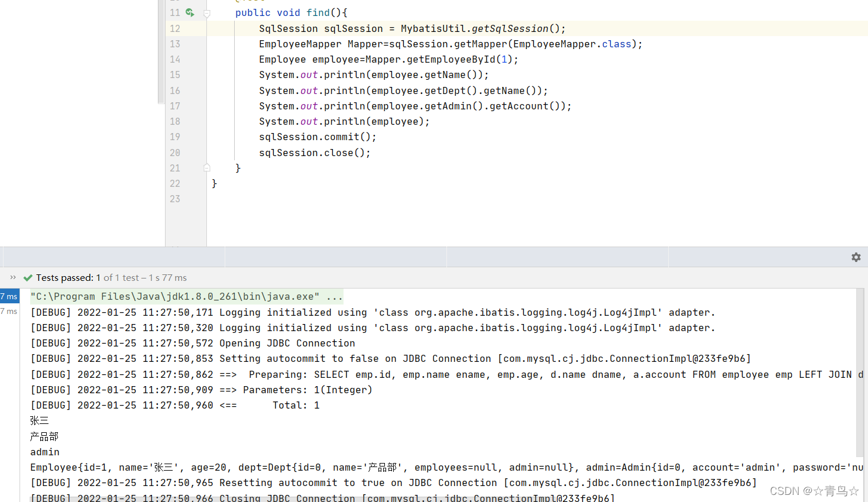Collapse closing fold marker at line 21

(207, 168)
